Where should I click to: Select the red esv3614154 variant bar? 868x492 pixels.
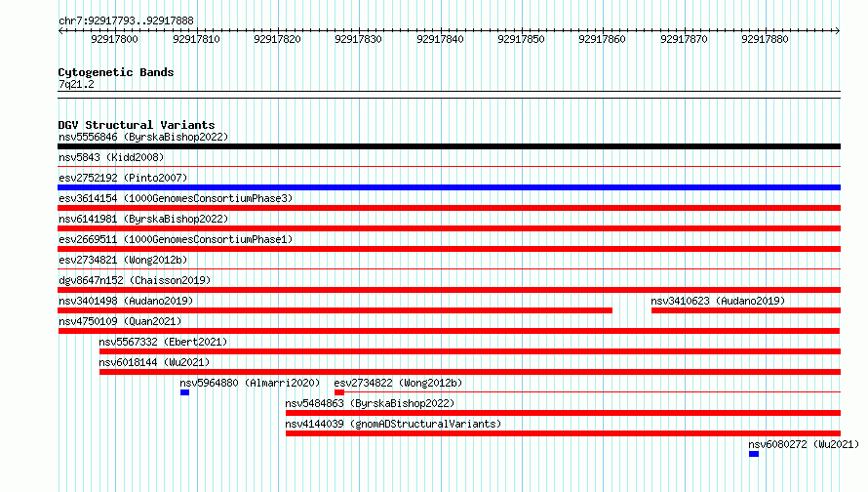(449, 208)
